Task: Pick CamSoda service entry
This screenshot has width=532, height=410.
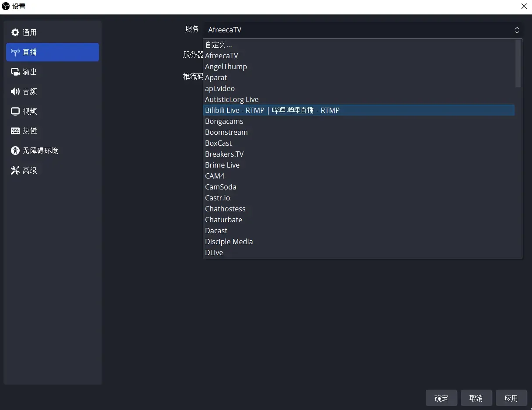Action: point(359,187)
